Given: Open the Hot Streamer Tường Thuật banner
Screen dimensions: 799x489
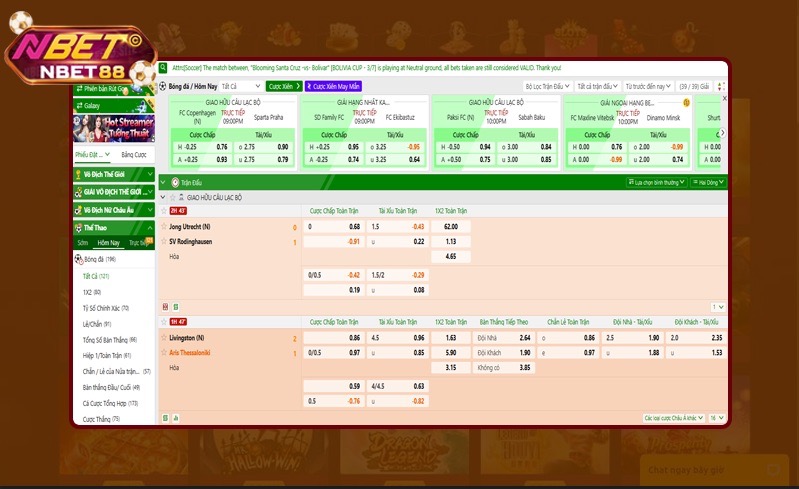Looking at the screenshot, I should [x=113, y=127].
